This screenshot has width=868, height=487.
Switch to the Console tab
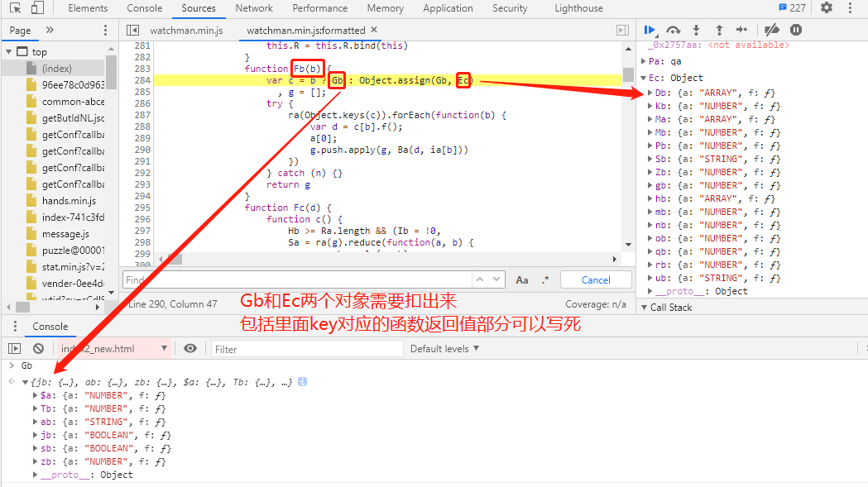point(145,8)
